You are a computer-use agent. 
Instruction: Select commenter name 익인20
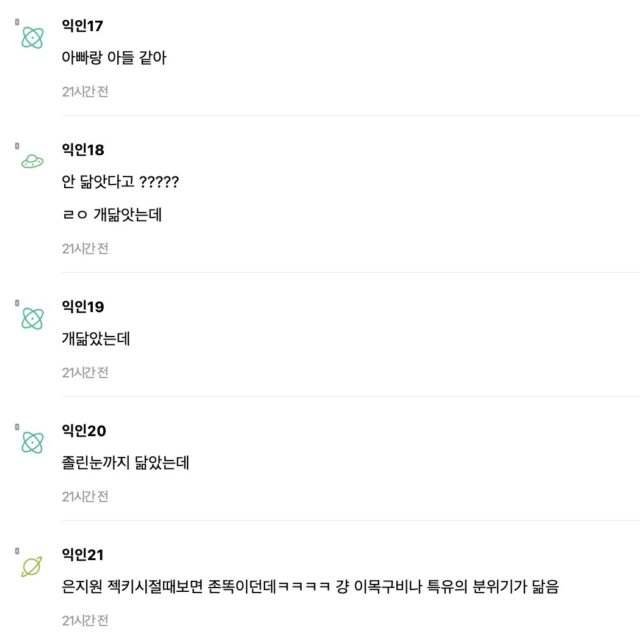[84, 430]
